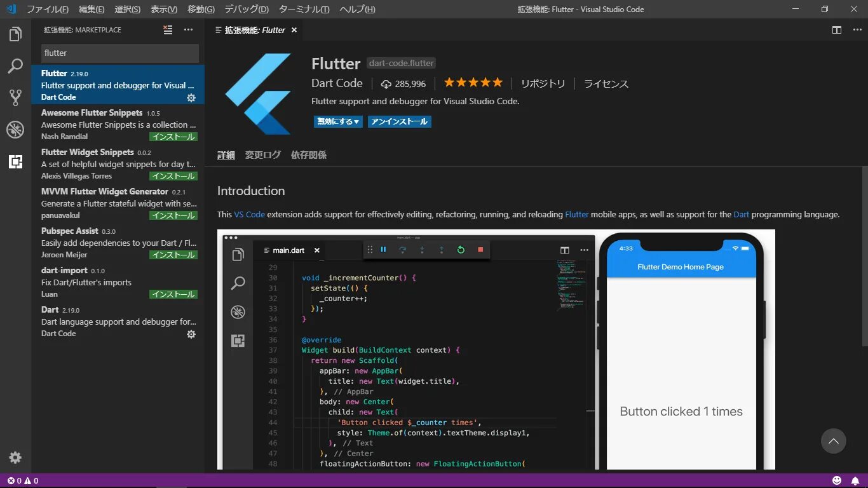This screenshot has width=868, height=488.
Task: Click the アンインストール button
Action: click(x=399, y=121)
